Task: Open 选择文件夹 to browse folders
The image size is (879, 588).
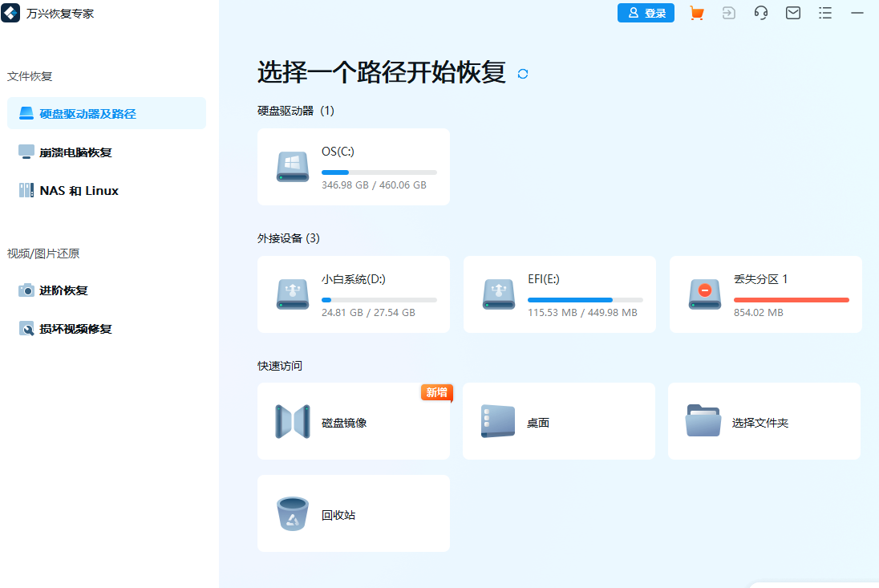Action: (x=764, y=421)
